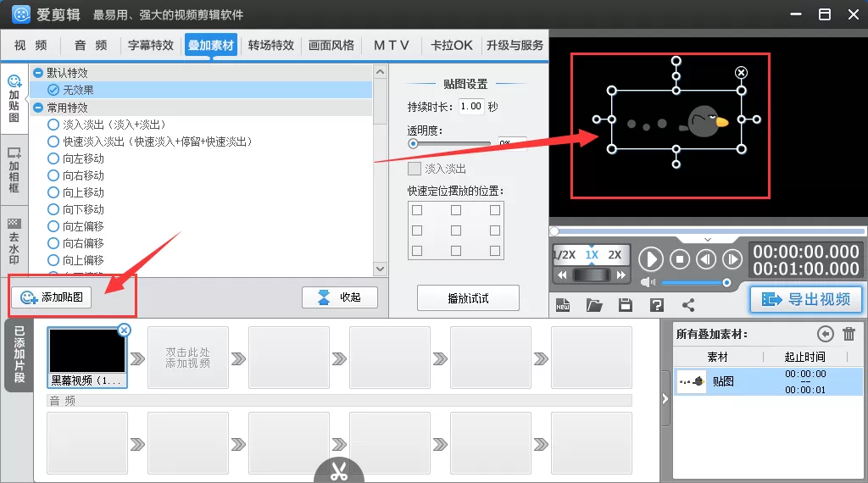Click effect list scroll down arrow
Viewport: 868px width, 483px height.
(x=380, y=269)
